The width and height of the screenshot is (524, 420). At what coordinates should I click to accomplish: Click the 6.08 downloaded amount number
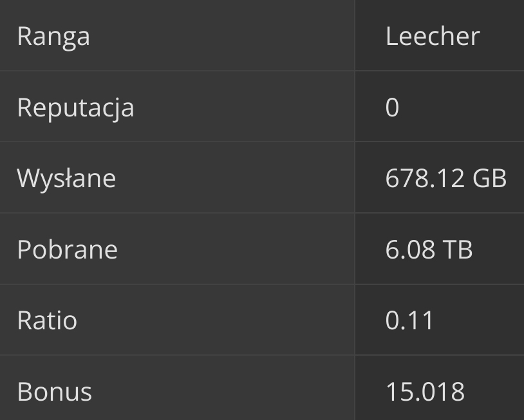point(410,250)
